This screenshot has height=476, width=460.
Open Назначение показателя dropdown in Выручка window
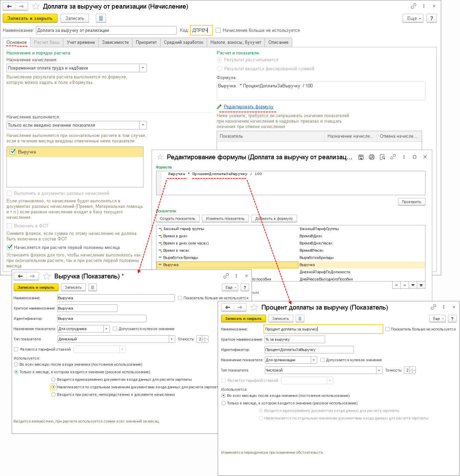[x=106, y=329]
